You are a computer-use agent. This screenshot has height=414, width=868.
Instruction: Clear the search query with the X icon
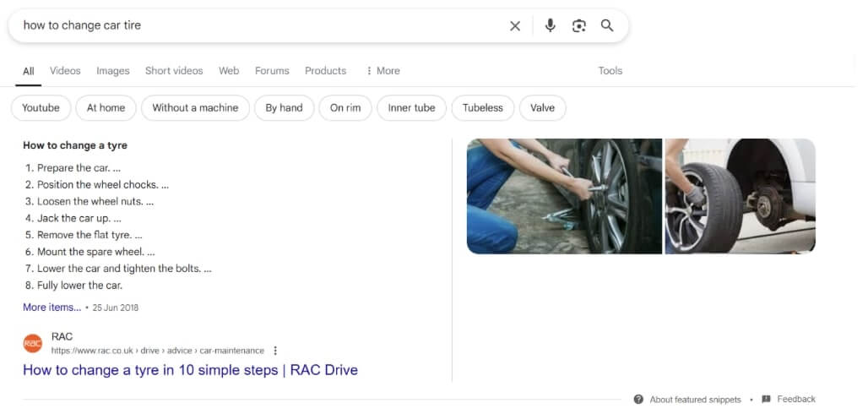pos(515,26)
